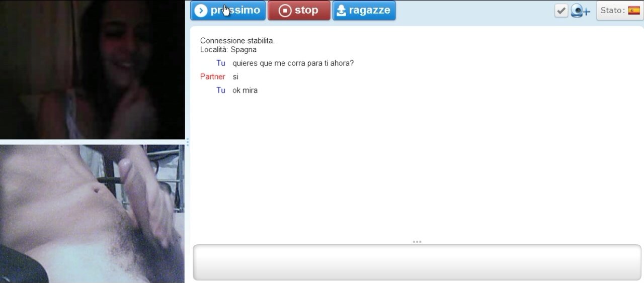Focus the chat message input box
Screen dimensions: 644x283
pyautogui.click(x=417, y=262)
